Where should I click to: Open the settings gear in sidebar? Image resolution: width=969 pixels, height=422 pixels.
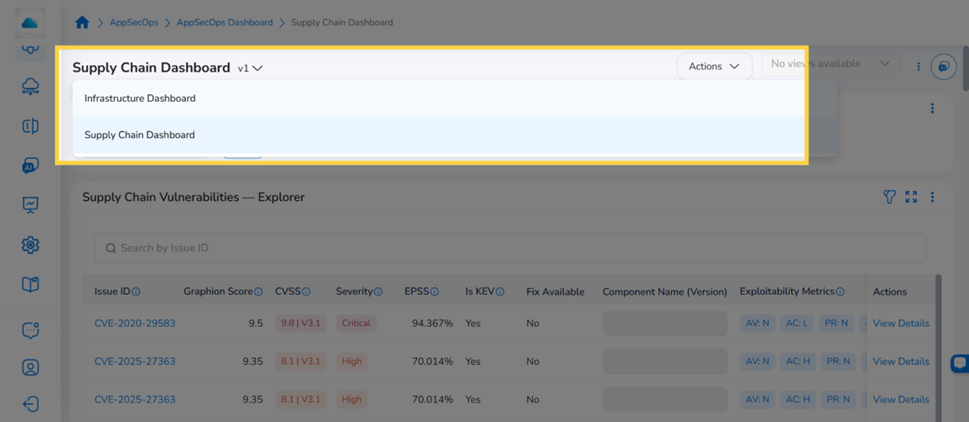(30, 245)
